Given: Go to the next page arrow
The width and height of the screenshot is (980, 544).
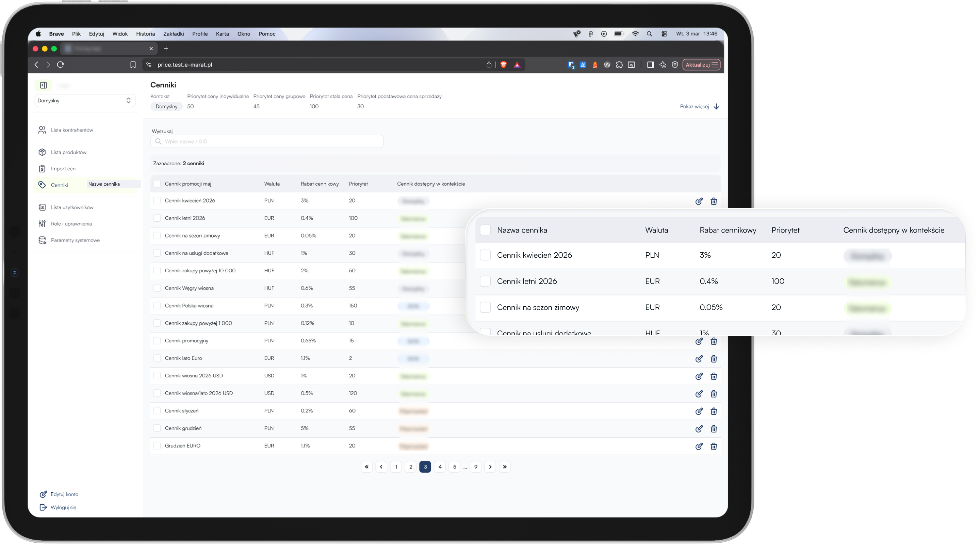Looking at the screenshot, I should [x=490, y=467].
